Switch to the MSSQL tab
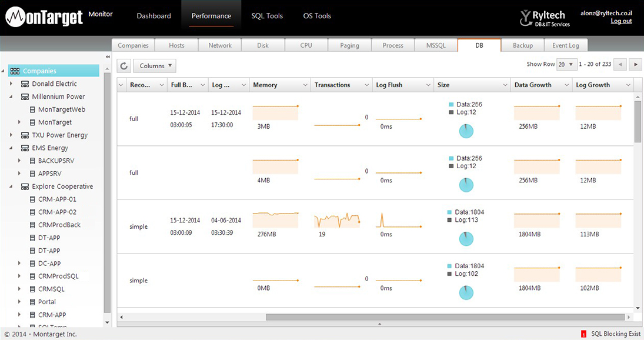Viewport: 644px width, 340px height. 436,45
